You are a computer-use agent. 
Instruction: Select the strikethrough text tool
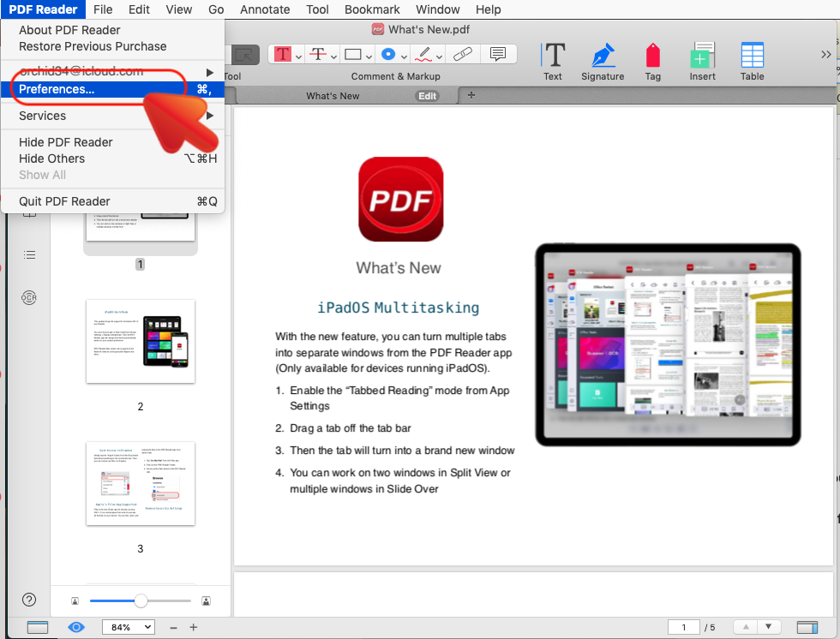click(318, 55)
